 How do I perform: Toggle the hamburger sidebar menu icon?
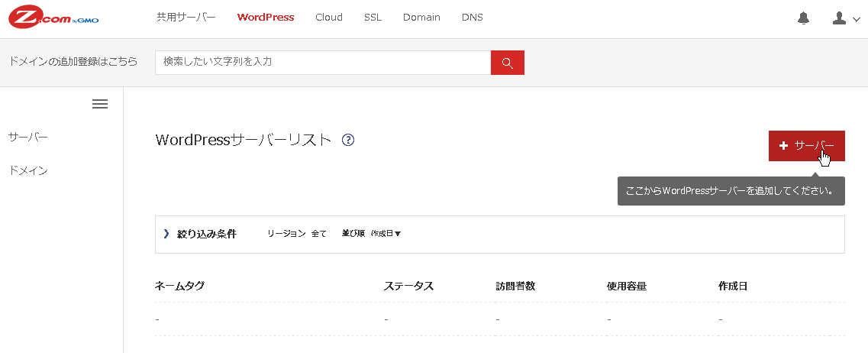[100, 104]
